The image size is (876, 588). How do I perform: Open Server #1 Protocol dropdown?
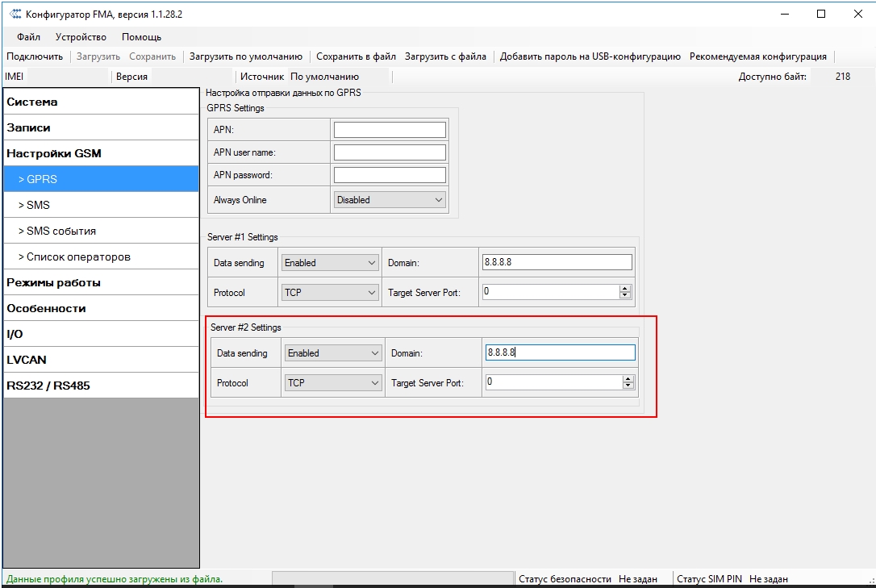[330, 293]
